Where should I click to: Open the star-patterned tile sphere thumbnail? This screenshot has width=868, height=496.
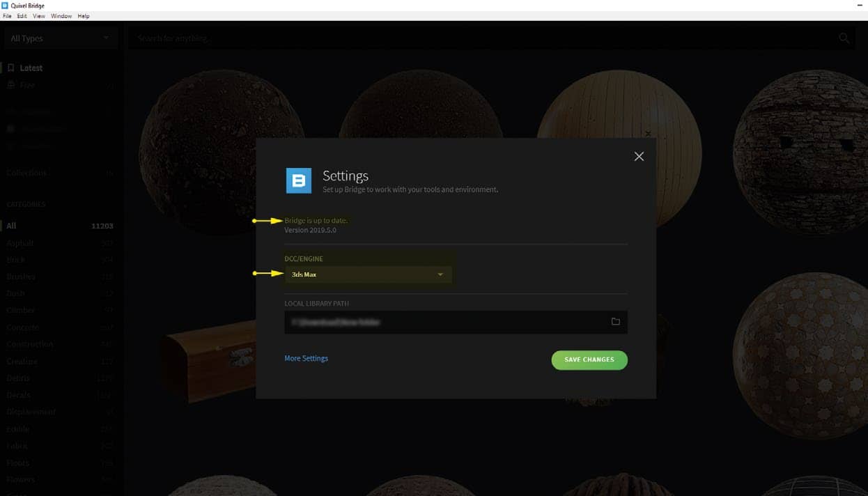pos(801,355)
